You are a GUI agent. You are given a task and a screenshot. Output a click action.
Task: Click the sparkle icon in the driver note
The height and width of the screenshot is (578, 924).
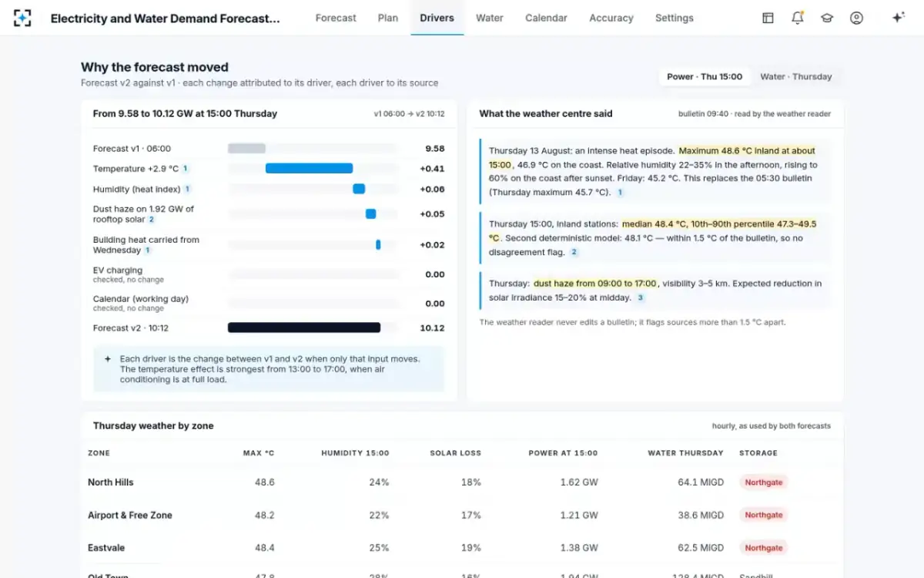click(108, 359)
